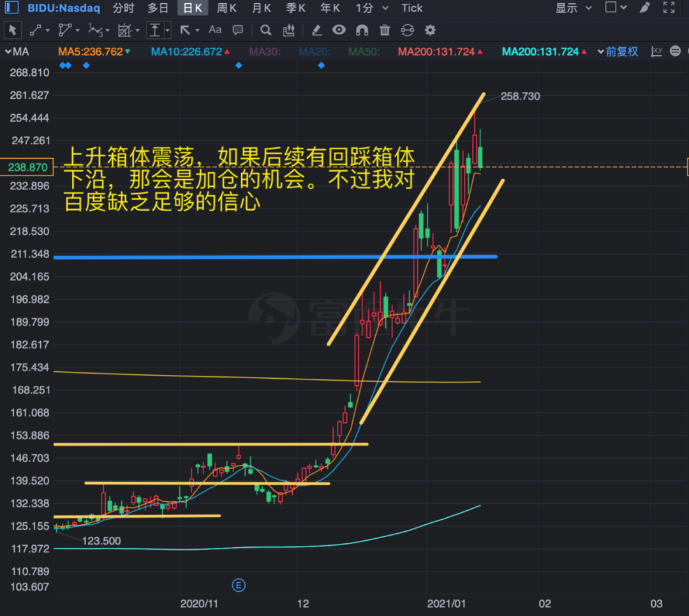Switch to 分时 intraday view

[123, 8]
